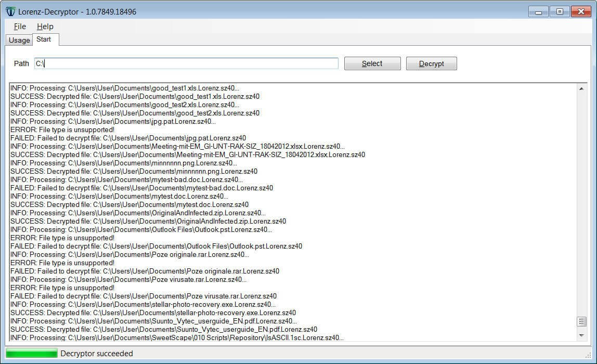Viewport: 597px width, 364px height.
Task: Click the Decrypt button
Action: (432, 63)
